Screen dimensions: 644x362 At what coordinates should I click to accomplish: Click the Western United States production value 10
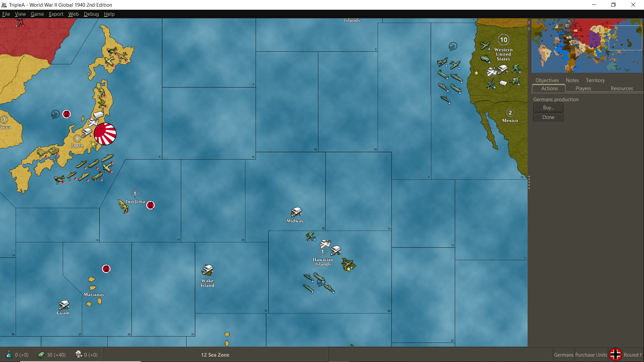[x=503, y=40]
